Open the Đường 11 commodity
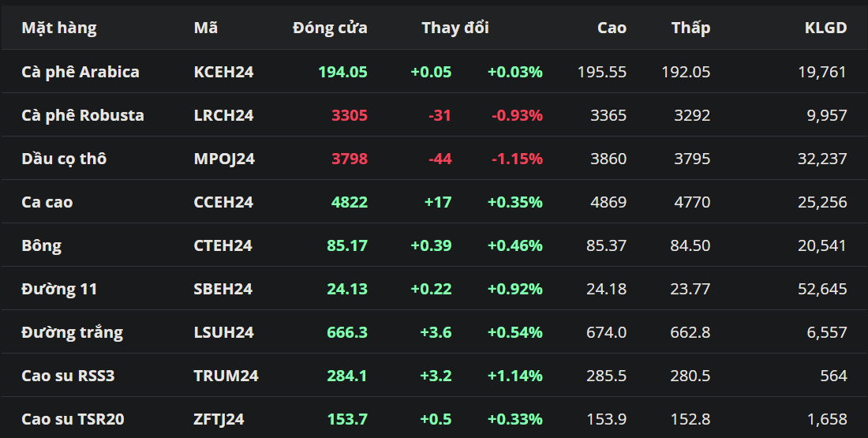Screen dimensions: 868x438 pos(59,289)
